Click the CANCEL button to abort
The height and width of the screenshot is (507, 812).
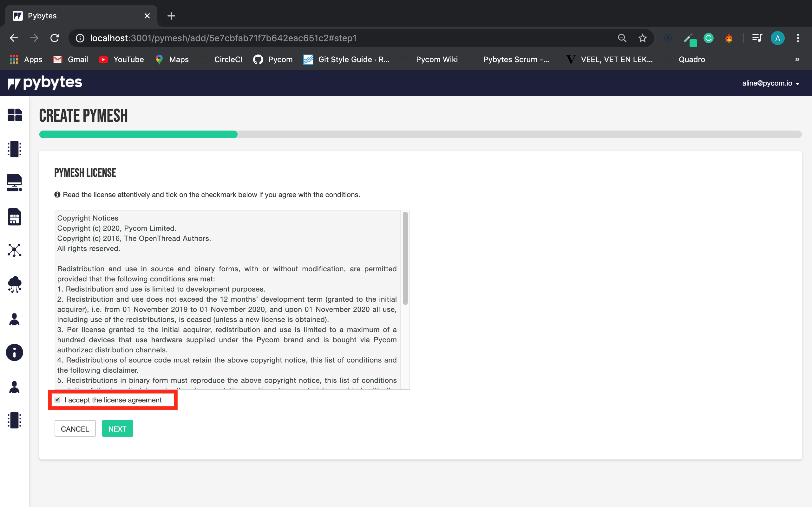click(x=75, y=429)
